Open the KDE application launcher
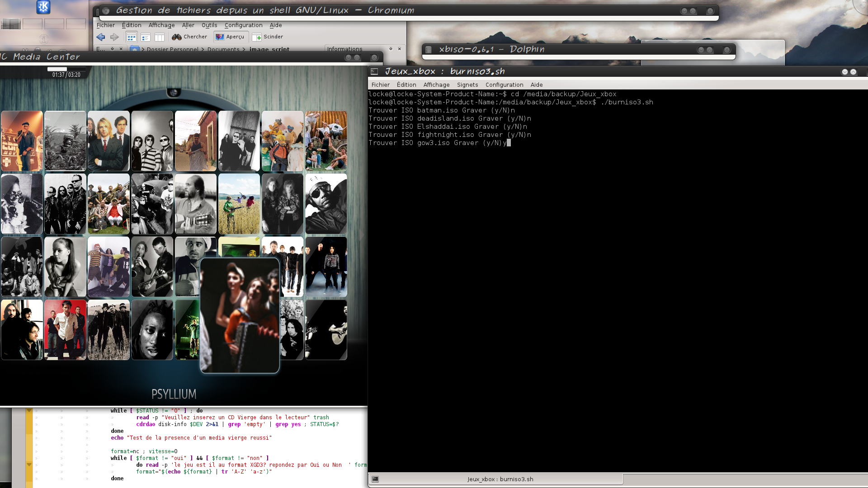The width and height of the screenshot is (868, 488). (x=43, y=7)
